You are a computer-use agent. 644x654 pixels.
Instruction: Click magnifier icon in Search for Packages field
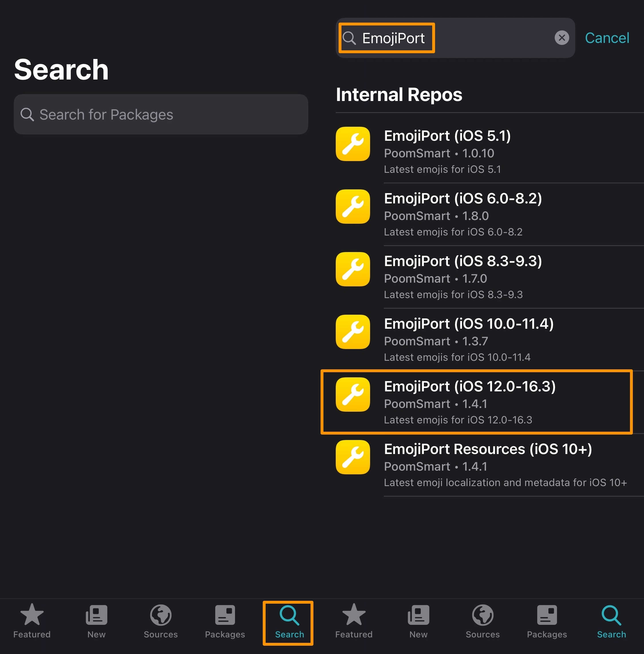[x=27, y=115]
